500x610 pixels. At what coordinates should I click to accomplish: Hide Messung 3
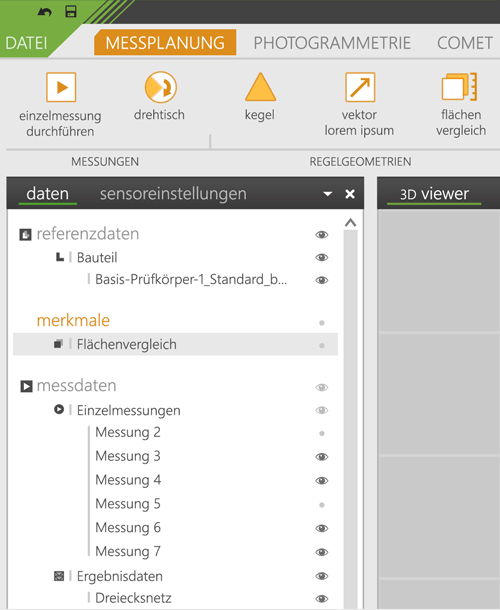pyautogui.click(x=322, y=457)
